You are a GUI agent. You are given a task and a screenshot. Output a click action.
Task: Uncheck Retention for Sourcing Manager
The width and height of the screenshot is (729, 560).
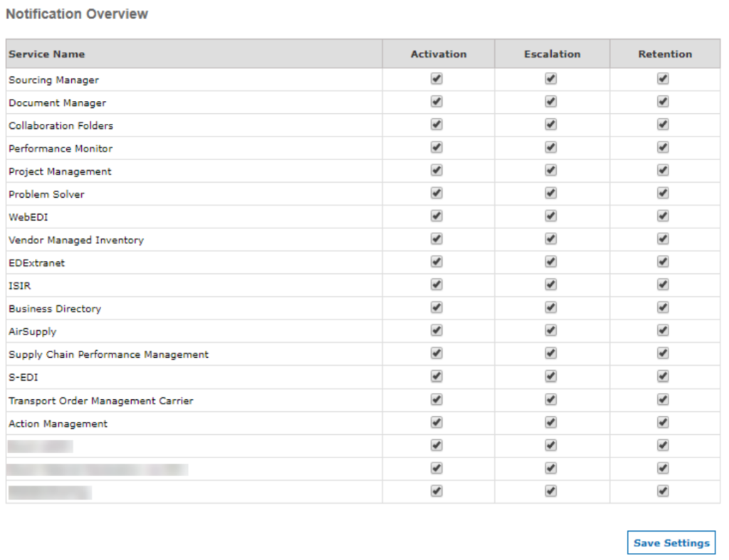click(663, 78)
